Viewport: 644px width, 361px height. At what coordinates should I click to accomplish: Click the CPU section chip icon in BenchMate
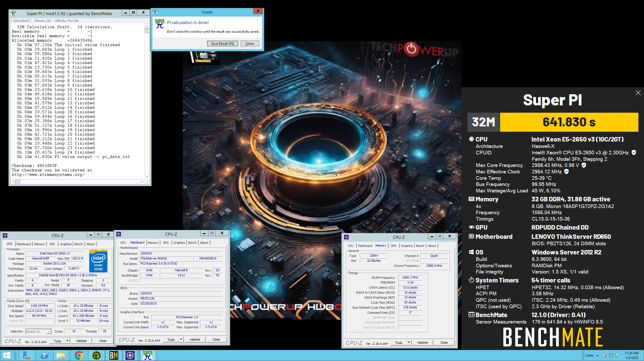click(x=471, y=139)
